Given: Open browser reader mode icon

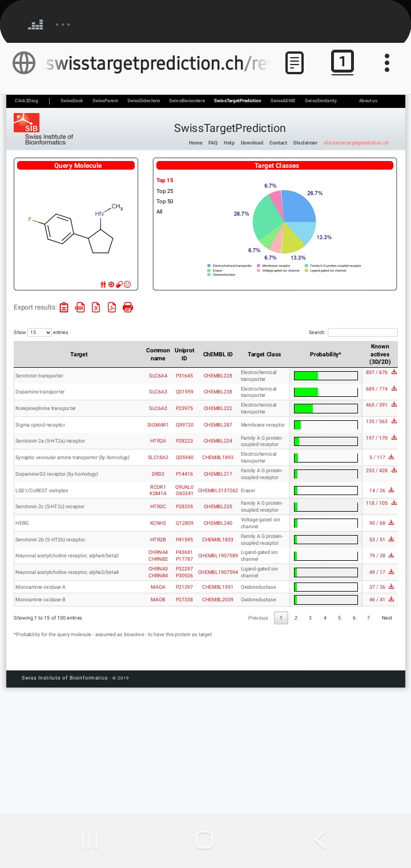Looking at the screenshot, I should (295, 63).
